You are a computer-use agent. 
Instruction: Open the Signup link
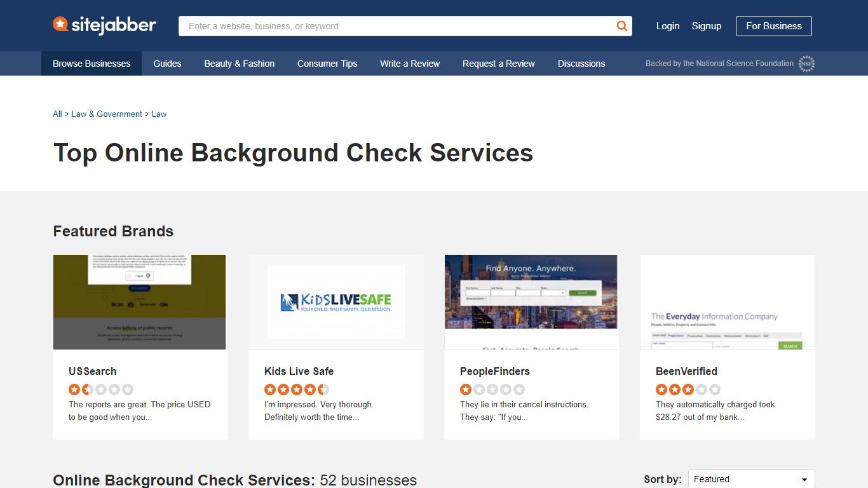click(x=707, y=26)
